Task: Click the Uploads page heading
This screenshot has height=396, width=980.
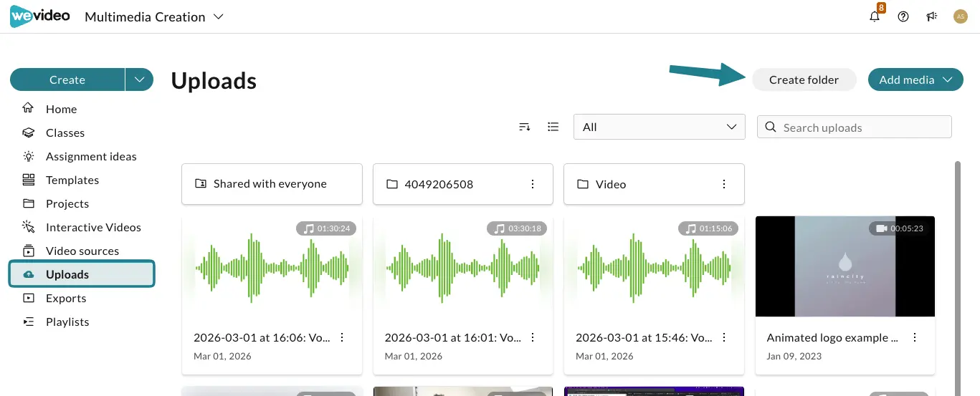Action: coord(214,80)
